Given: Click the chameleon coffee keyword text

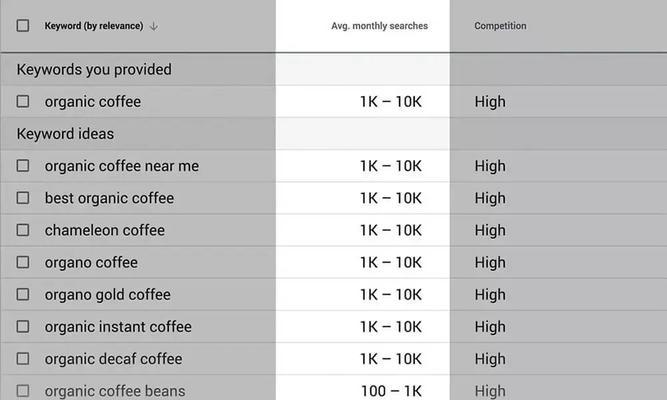Looking at the screenshot, I should pyautogui.click(x=105, y=230).
